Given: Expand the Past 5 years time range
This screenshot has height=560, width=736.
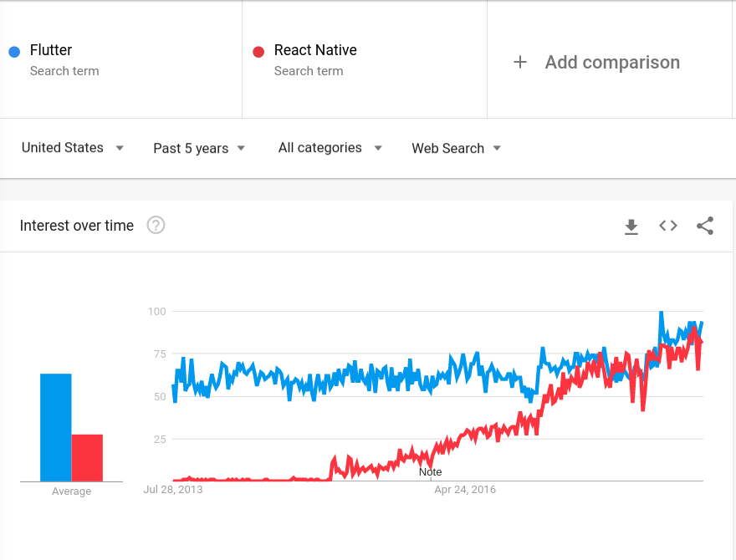Looking at the screenshot, I should pyautogui.click(x=199, y=148).
